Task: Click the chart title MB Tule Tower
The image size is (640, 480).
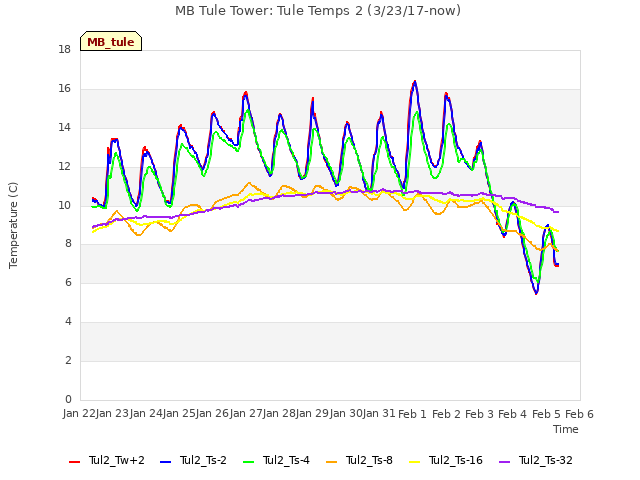Action: pyautogui.click(x=318, y=11)
